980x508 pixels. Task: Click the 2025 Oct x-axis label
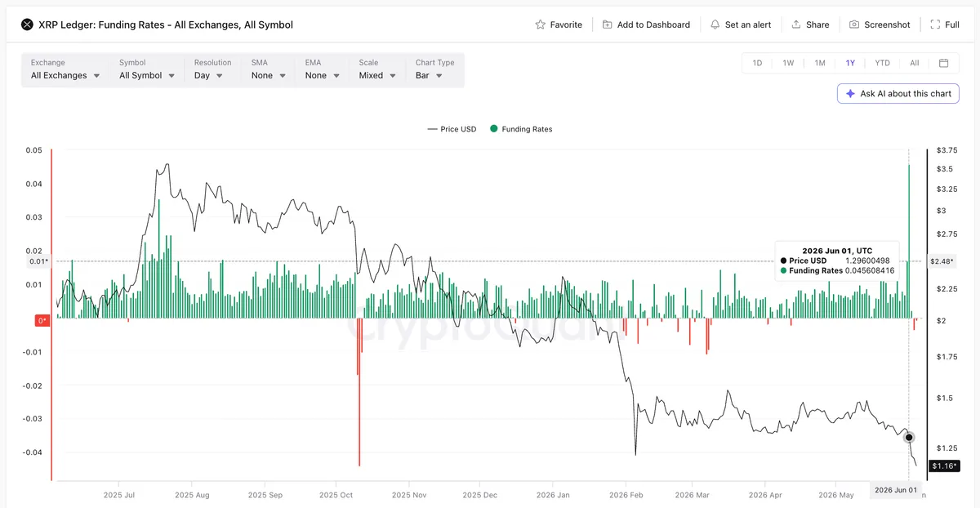click(335, 495)
